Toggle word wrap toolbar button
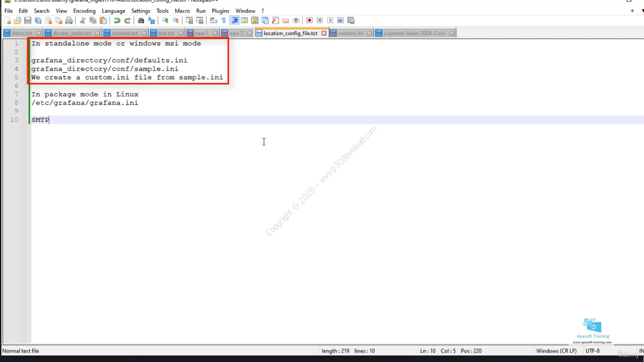 coord(213,21)
